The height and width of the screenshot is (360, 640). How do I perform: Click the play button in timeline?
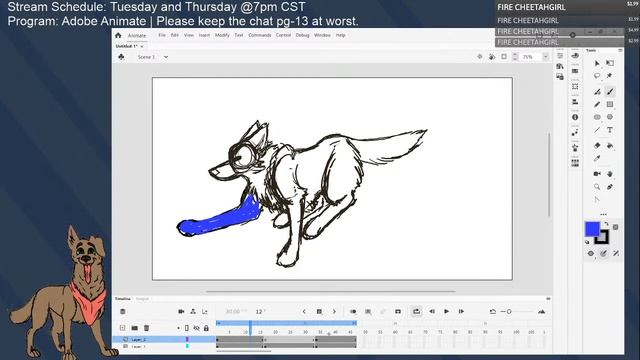(x=447, y=311)
